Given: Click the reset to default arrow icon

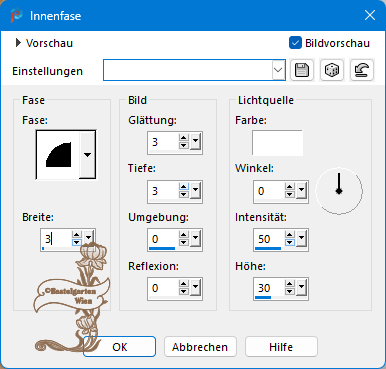Looking at the screenshot, I should click(362, 70).
